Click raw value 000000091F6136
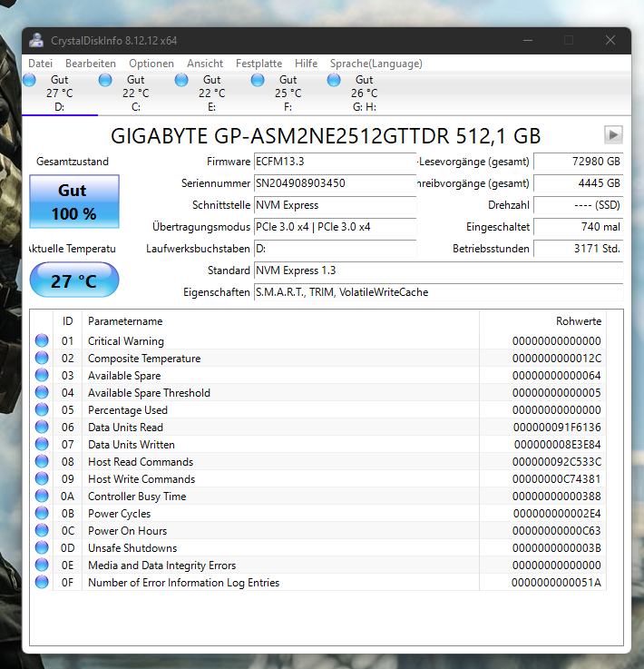Viewport: 644px width, 669px height. 557,427
